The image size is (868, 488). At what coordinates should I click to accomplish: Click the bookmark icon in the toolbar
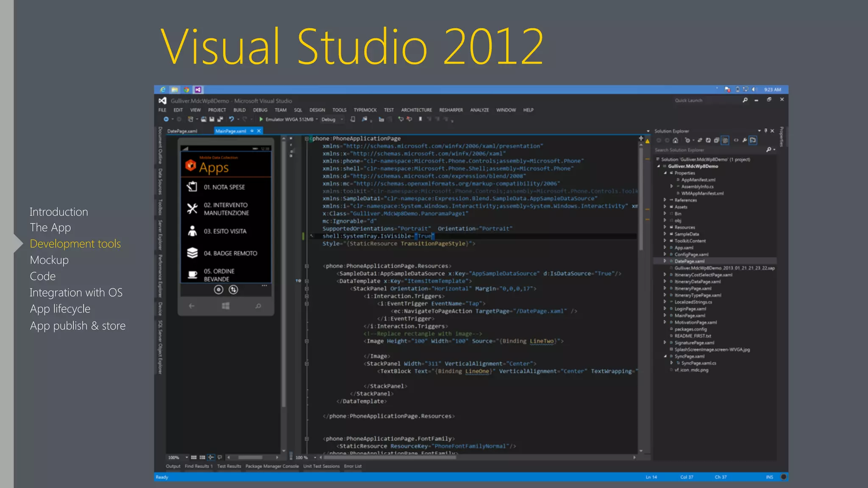420,119
